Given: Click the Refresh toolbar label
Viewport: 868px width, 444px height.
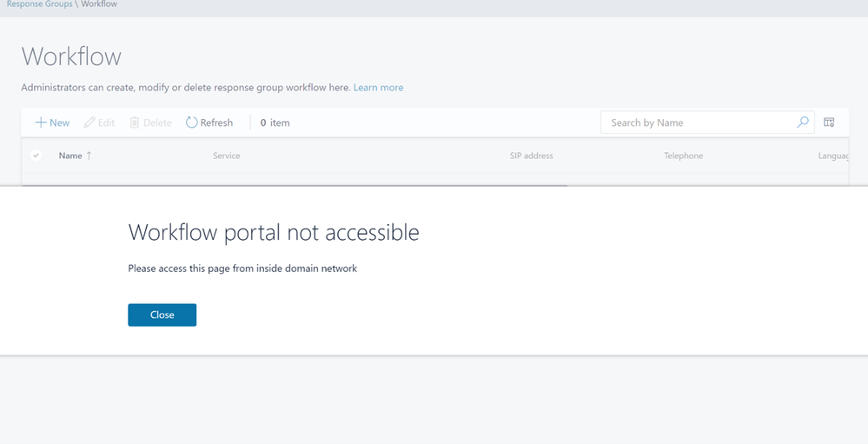Looking at the screenshot, I should pos(216,123).
